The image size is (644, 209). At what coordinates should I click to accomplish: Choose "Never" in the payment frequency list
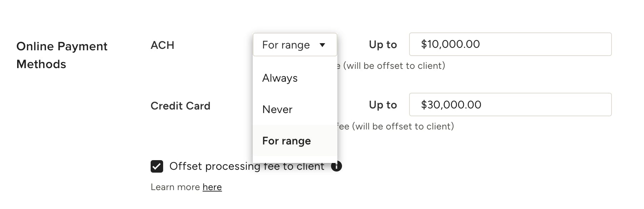(x=278, y=109)
